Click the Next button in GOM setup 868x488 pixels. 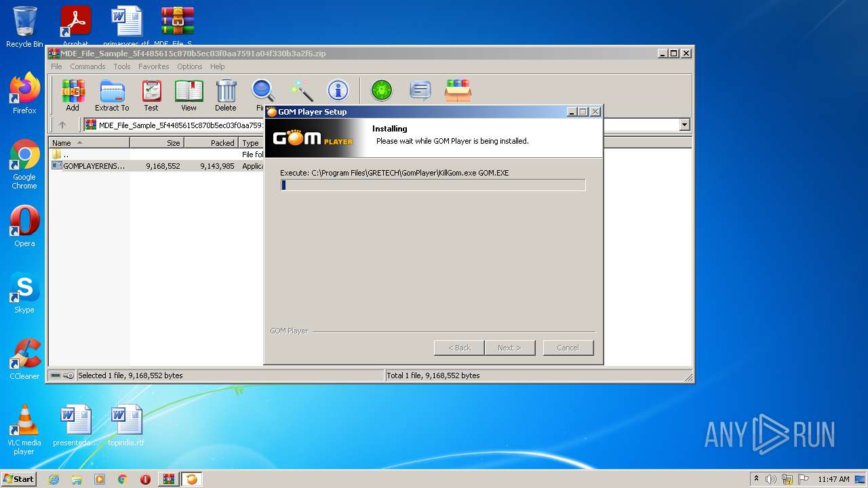[509, 348]
